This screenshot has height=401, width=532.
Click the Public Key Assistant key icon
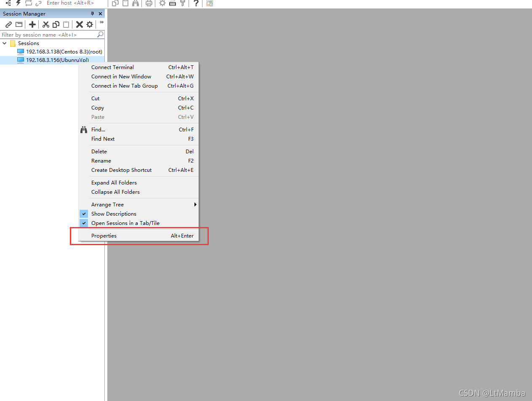[x=183, y=3]
